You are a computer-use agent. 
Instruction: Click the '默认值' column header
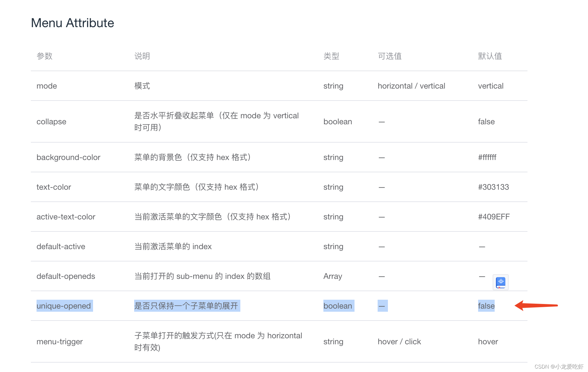click(490, 56)
